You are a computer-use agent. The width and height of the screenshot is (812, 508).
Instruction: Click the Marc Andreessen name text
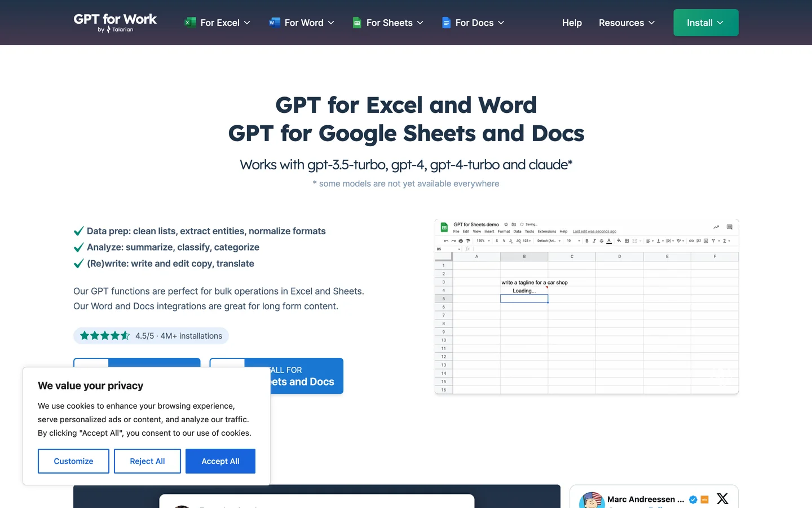point(646,500)
